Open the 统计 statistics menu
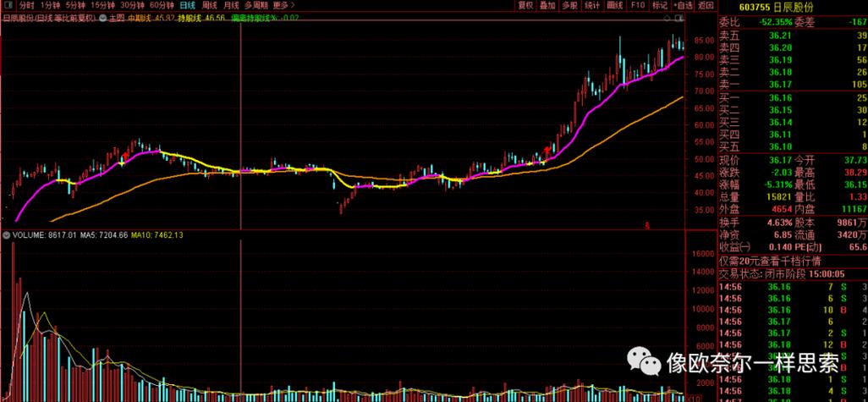 tap(591, 5)
